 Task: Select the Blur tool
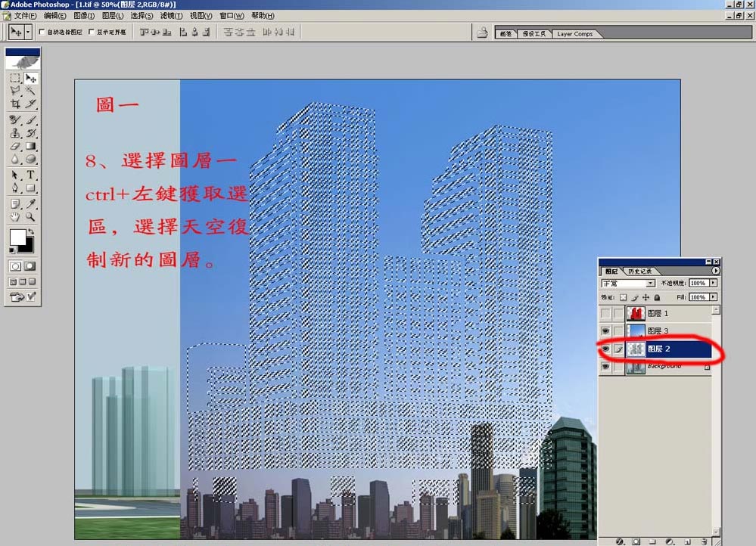point(15,159)
